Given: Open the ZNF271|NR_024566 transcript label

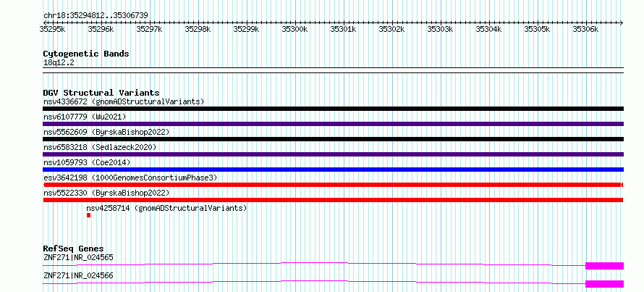Looking at the screenshot, I should point(78,275).
